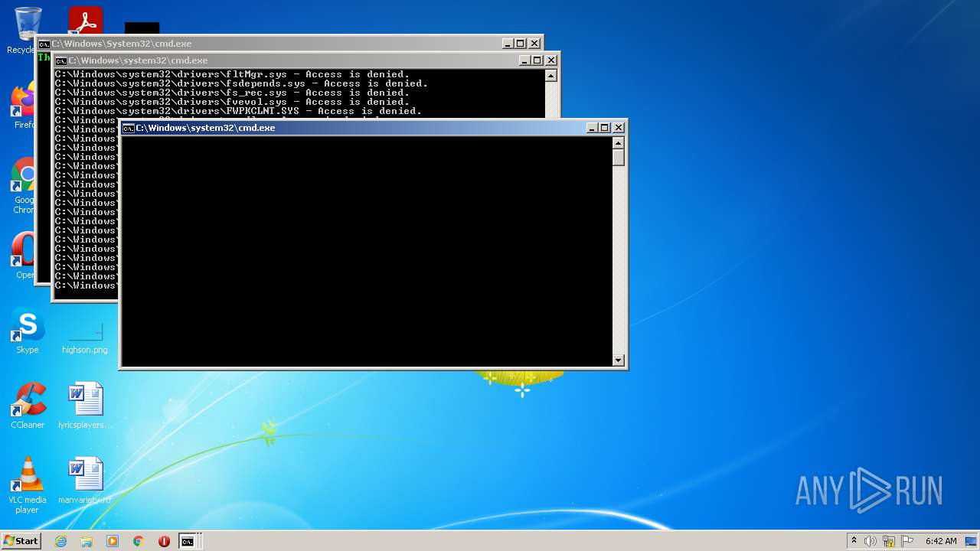980x551 pixels.
Task: Select the CCleaner desktop icon
Action: click(28, 406)
